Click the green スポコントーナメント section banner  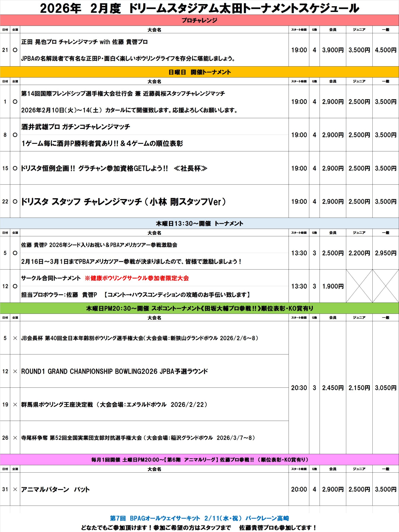pos(199,308)
